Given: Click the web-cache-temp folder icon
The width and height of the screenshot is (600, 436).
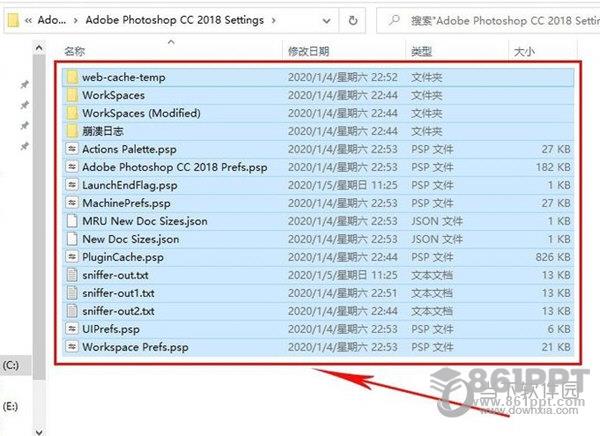Looking at the screenshot, I should [x=72, y=77].
